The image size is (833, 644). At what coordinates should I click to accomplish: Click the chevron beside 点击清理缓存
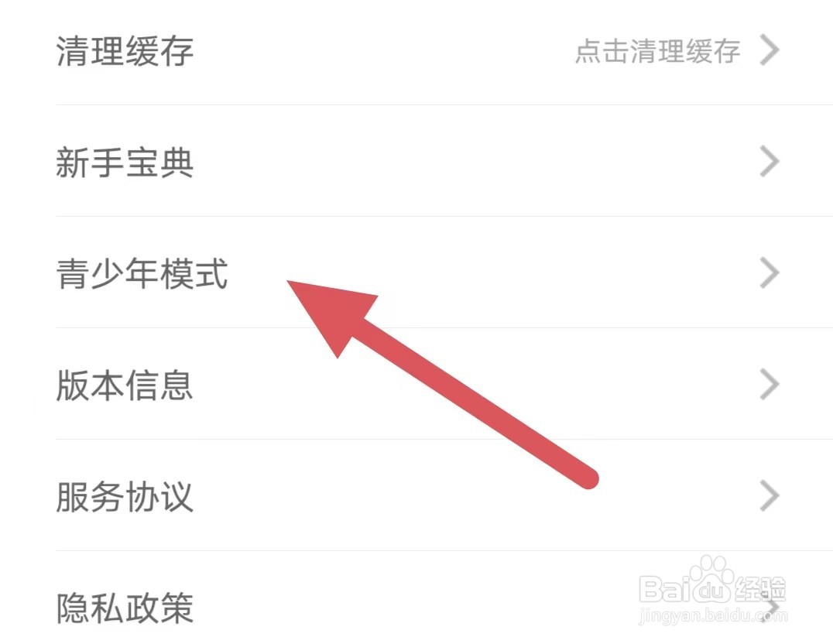click(x=770, y=50)
